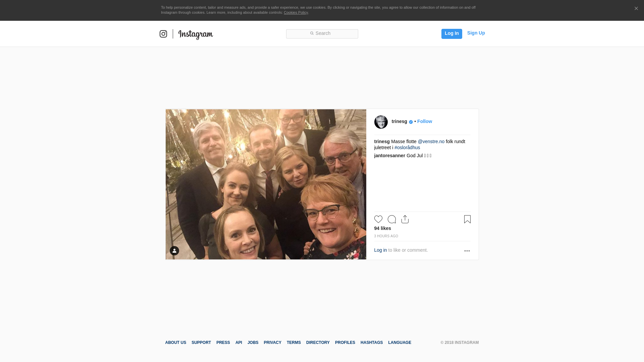Image resolution: width=644 pixels, height=362 pixels.
Task: Click the Instagram wordmark logo
Action: (x=196, y=34)
